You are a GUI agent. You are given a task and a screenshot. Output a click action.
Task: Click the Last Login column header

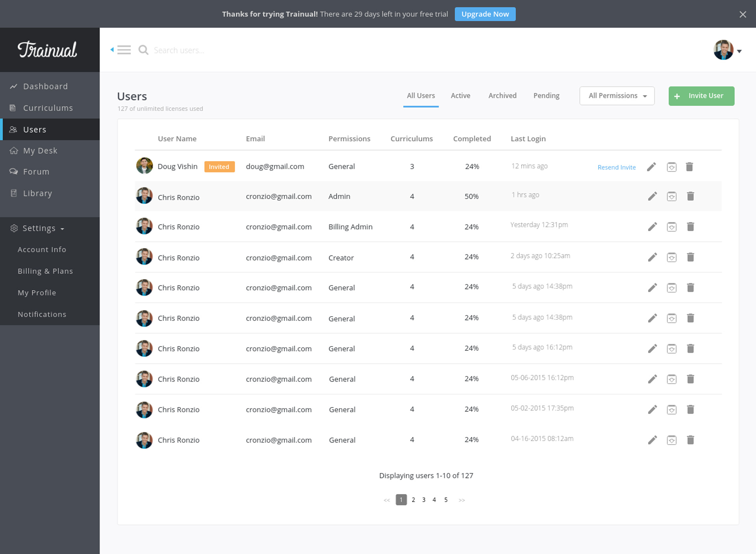coord(528,139)
